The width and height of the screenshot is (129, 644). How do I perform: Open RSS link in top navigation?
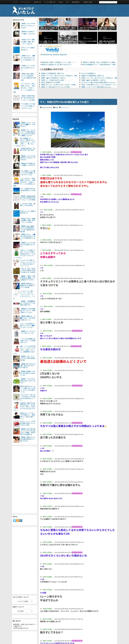pyautogui.click(x=67, y=2)
